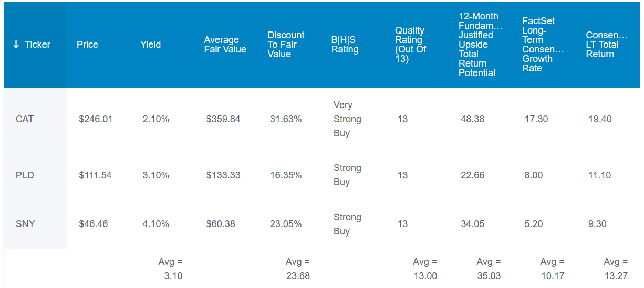This screenshot has width=644, height=288.
Task: Sort by the Yield column header
Action: [150, 45]
